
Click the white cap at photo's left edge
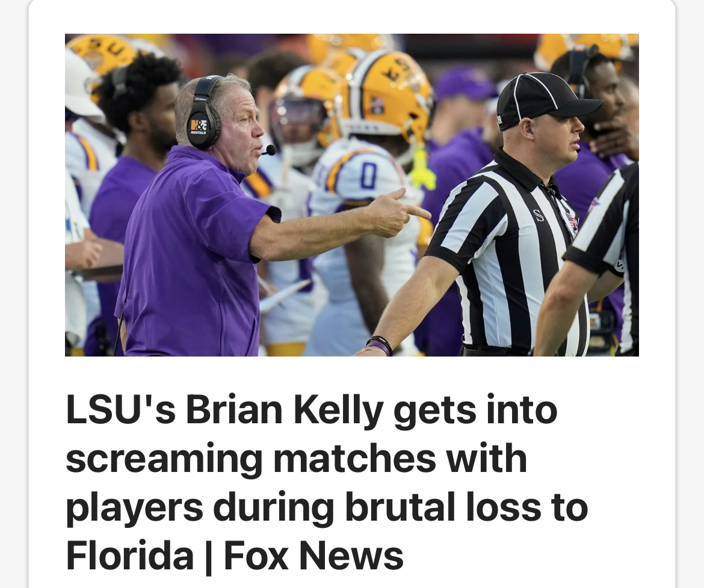[x=82, y=83]
